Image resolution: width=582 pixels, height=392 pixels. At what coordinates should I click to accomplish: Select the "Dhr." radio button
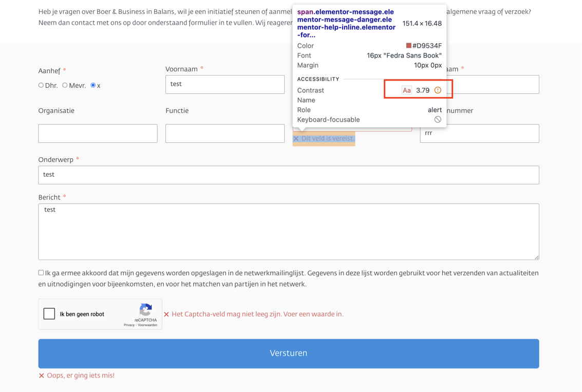click(x=41, y=85)
